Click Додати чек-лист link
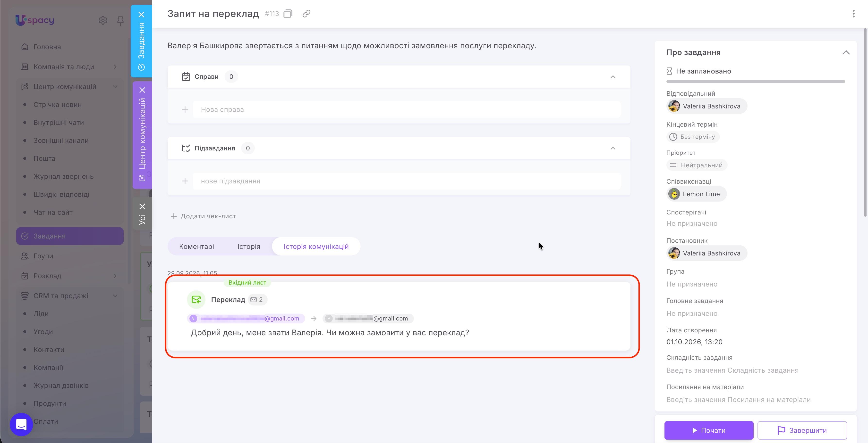 click(x=204, y=216)
